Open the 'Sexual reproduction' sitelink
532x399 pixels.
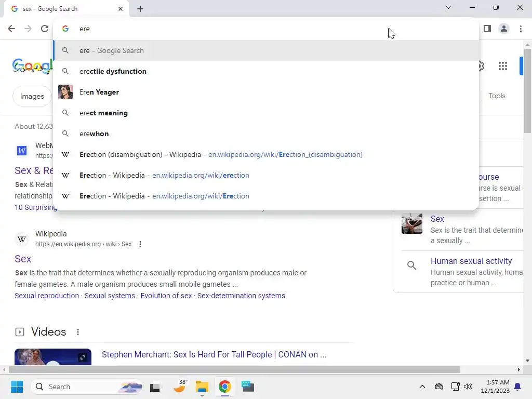click(46, 296)
